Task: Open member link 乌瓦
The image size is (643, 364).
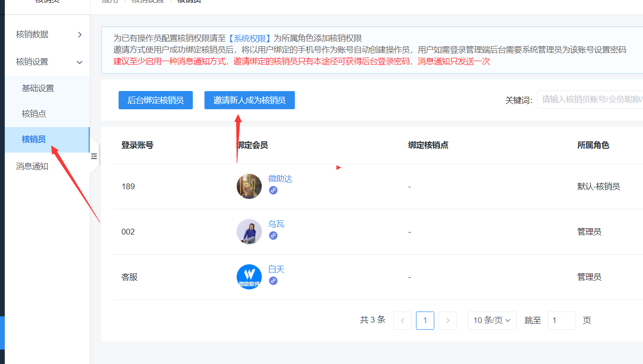Action: [x=276, y=224]
